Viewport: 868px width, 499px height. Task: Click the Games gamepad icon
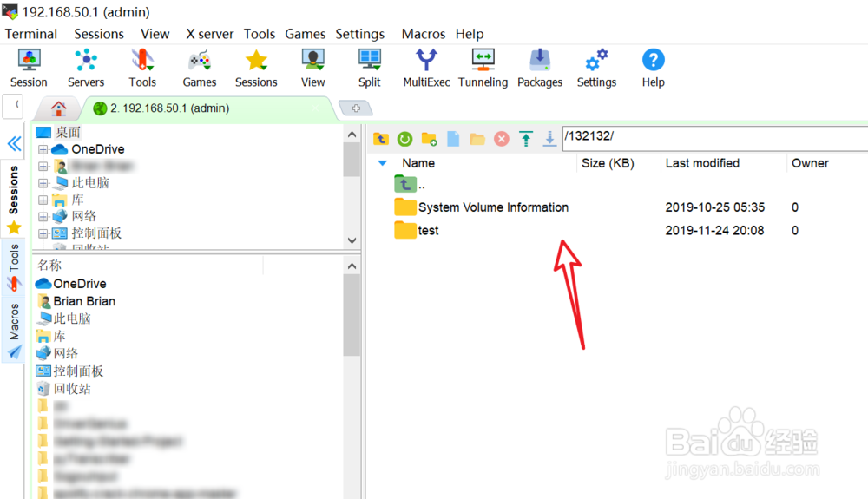coord(200,68)
